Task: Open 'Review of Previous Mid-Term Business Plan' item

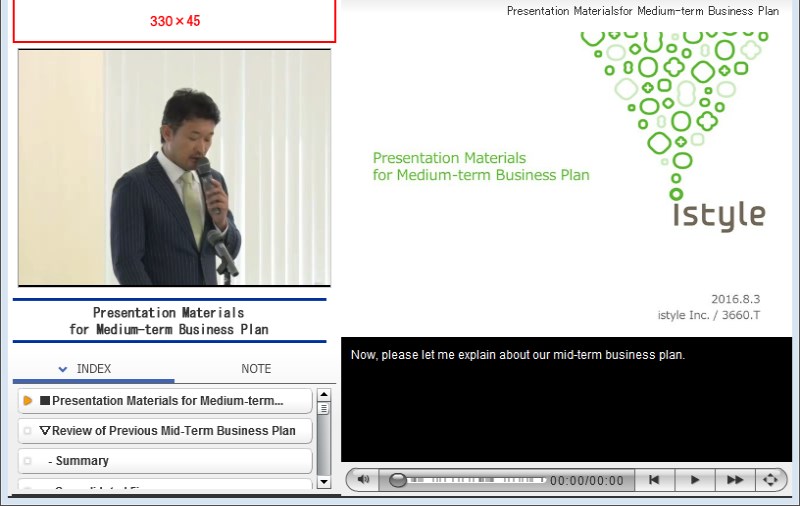Action: tap(165, 431)
